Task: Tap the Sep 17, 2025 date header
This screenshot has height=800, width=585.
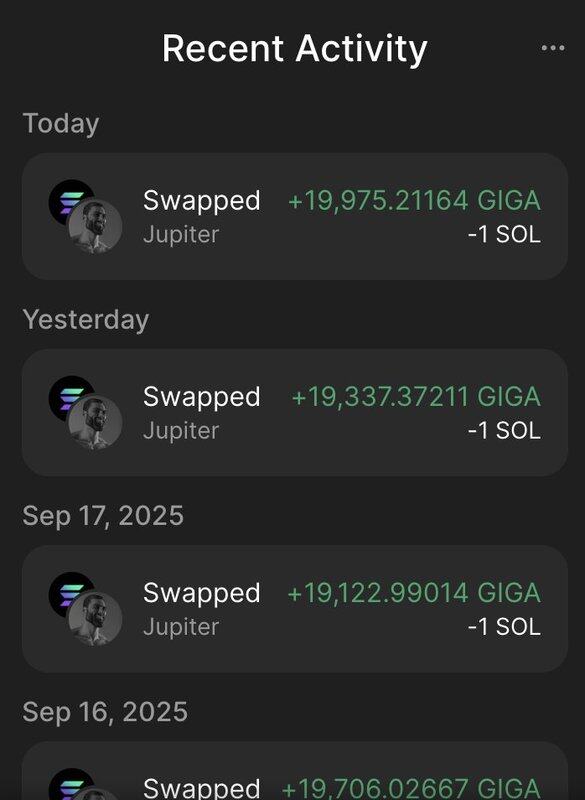Action: 103,516
